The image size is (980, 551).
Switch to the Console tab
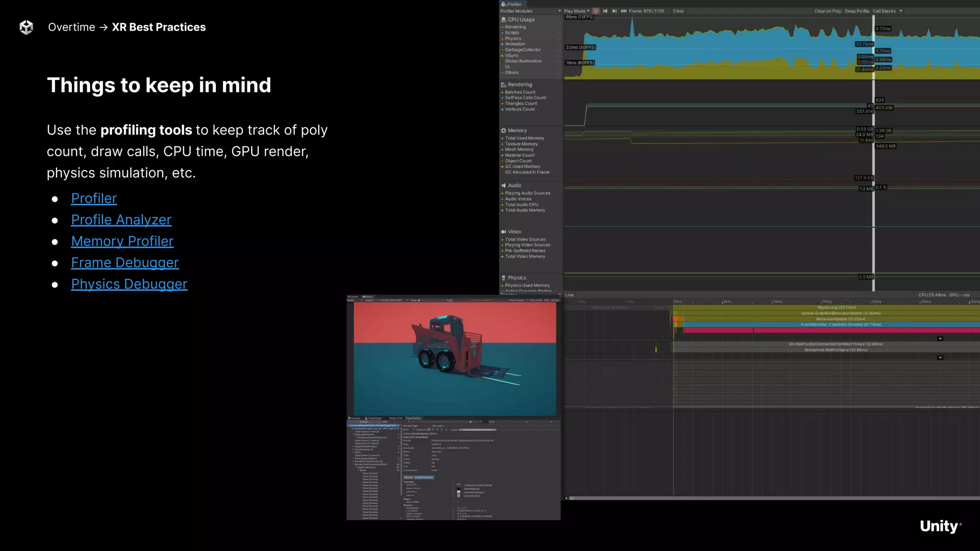(x=355, y=418)
